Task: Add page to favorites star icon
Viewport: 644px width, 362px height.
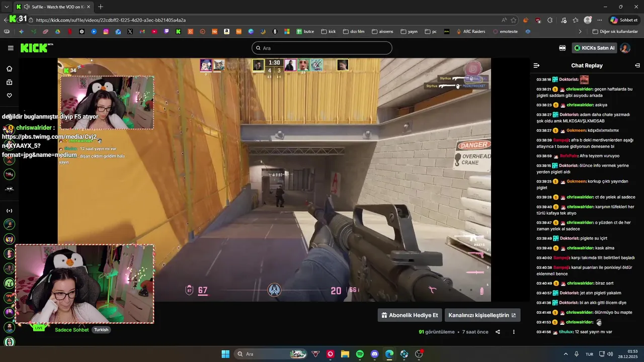Action: point(513,20)
